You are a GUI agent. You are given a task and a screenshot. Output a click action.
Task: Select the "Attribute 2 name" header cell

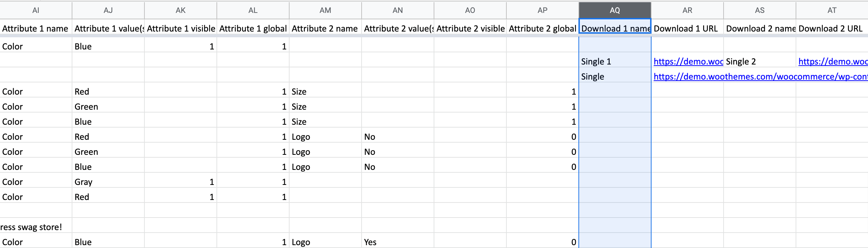tap(325, 29)
